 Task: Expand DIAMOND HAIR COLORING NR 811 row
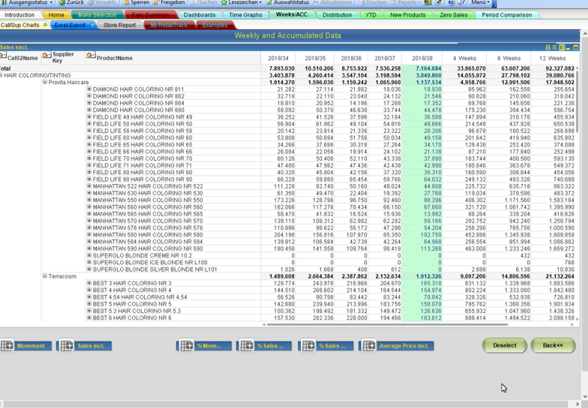tap(89, 89)
